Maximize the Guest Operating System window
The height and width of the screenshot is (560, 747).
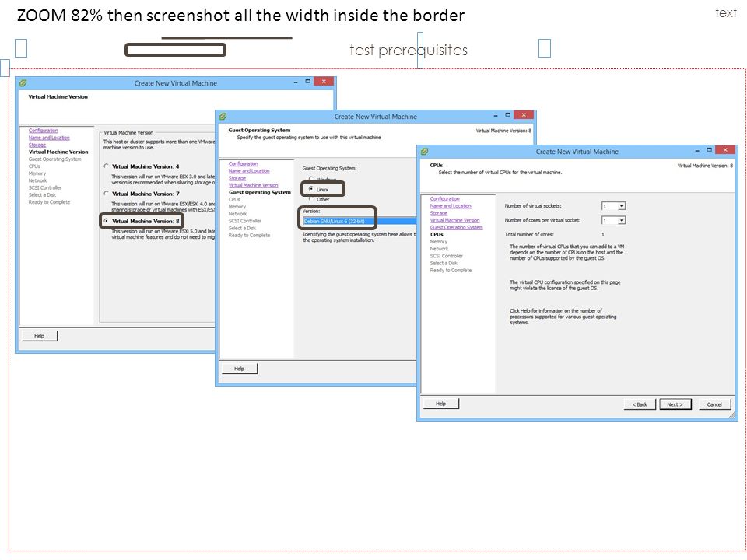[508, 115]
